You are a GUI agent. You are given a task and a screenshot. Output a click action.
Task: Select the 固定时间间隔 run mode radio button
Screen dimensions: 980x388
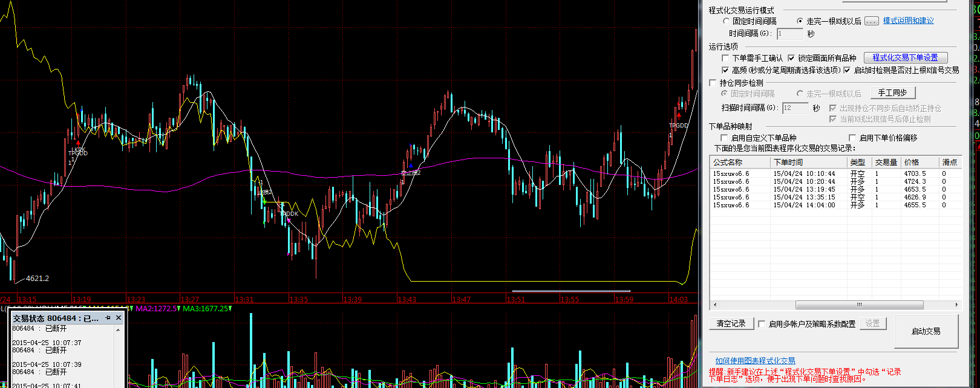click(x=727, y=21)
